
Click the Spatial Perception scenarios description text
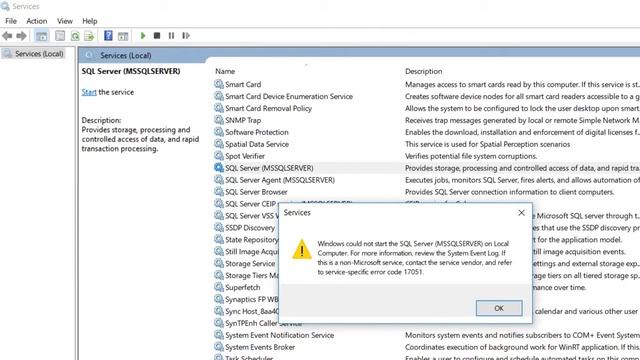[487, 144]
